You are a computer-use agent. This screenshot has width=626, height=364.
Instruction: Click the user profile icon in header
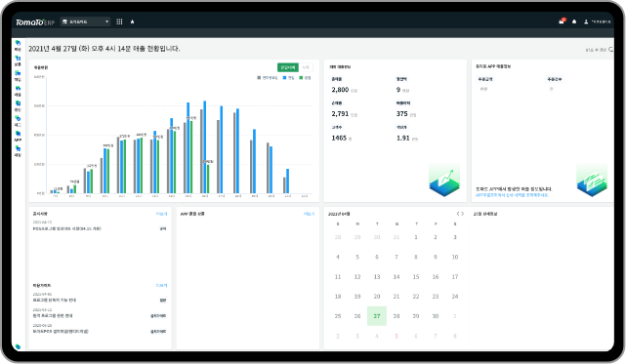586,21
